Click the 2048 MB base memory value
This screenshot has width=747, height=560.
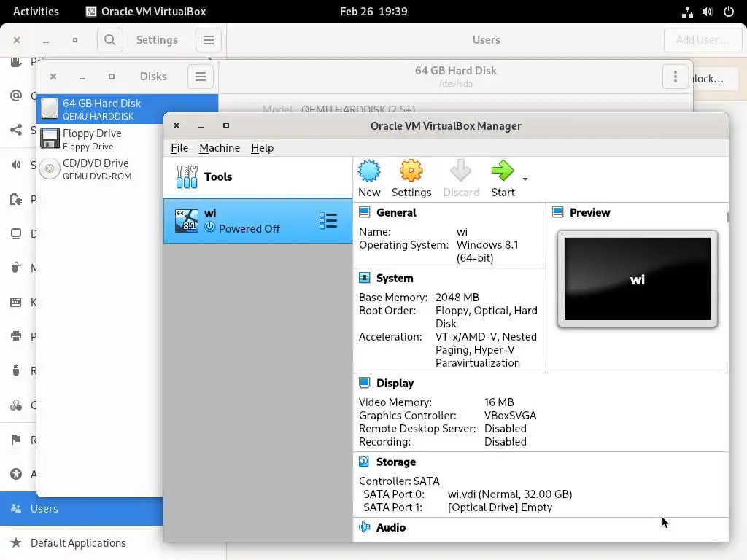tap(457, 297)
